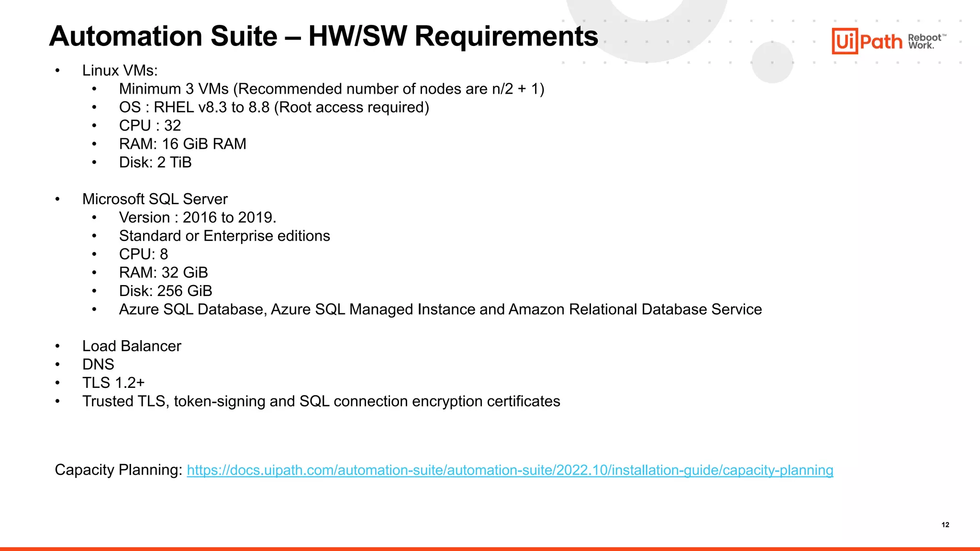980x551 pixels.
Task: Click the Load Balancer bullet
Action: coord(132,346)
